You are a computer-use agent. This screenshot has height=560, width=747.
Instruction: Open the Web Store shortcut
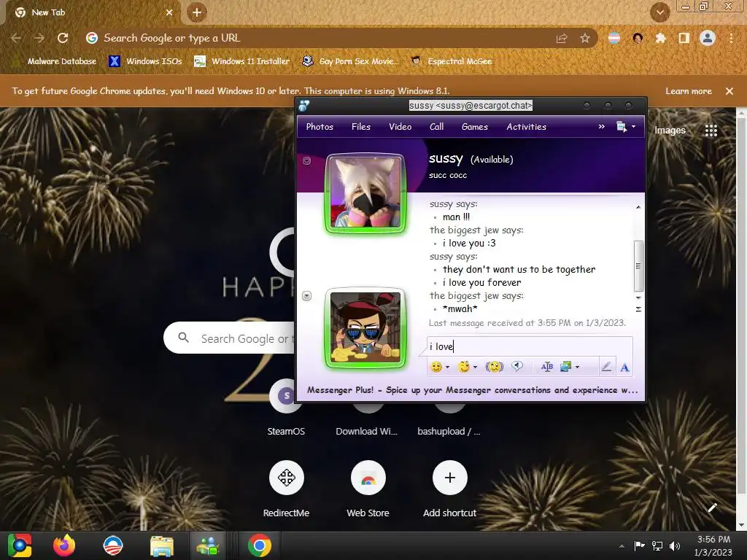pyautogui.click(x=368, y=478)
